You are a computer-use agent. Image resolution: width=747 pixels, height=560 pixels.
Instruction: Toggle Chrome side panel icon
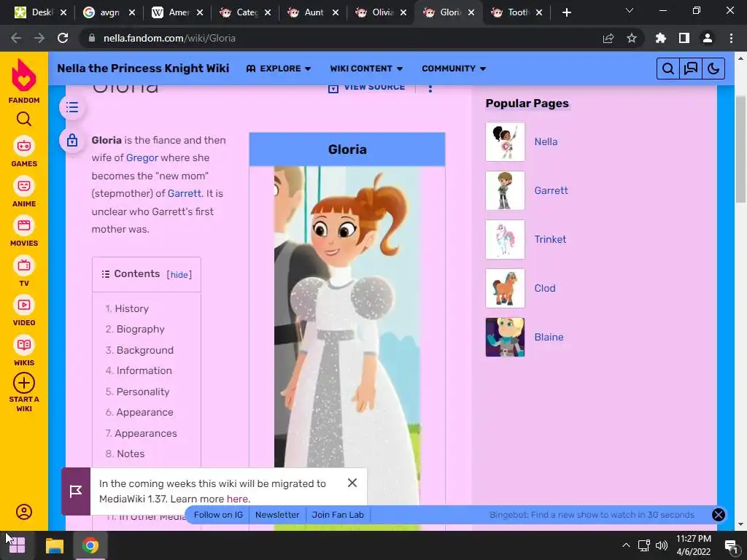click(684, 38)
